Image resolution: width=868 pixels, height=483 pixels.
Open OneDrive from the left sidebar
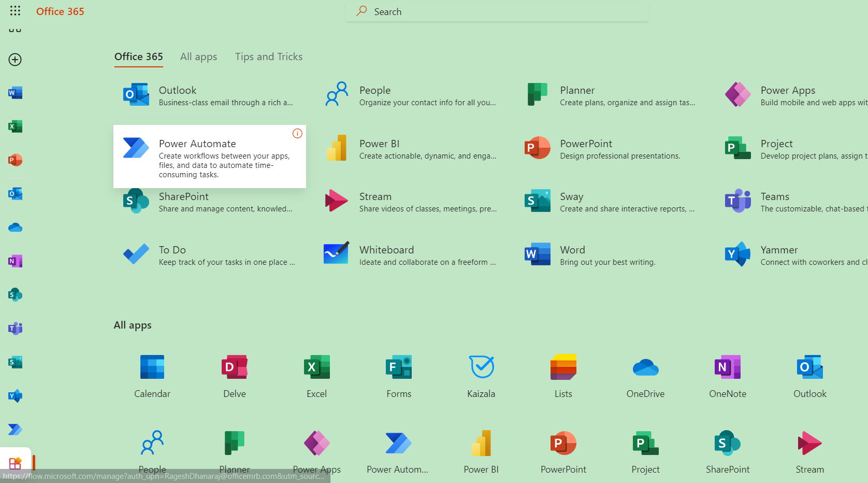tap(15, 228)
